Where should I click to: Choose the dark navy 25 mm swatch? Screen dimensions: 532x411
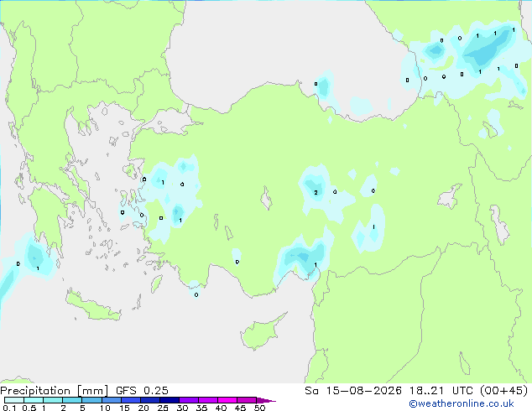[x=170, y=400]
